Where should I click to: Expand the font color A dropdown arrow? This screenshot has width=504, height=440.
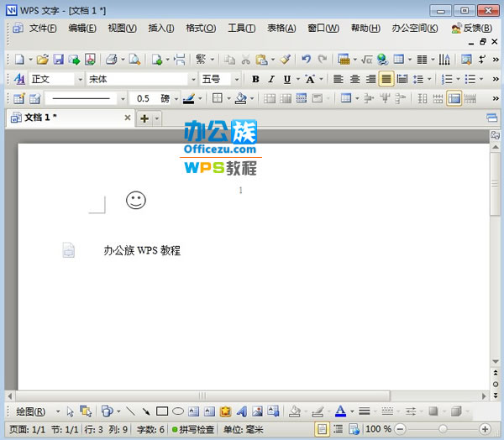(x=352, y=411)
